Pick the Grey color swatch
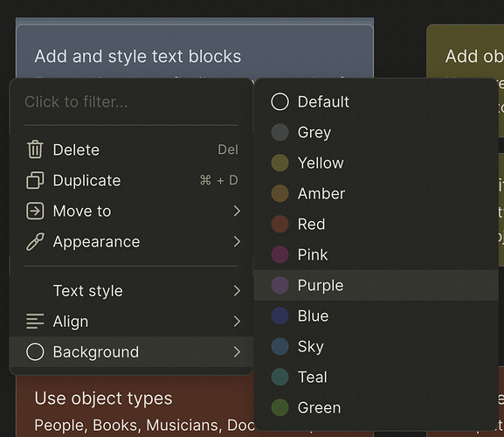The height and width of the screenshot is (437, 504). coord(280,132)
